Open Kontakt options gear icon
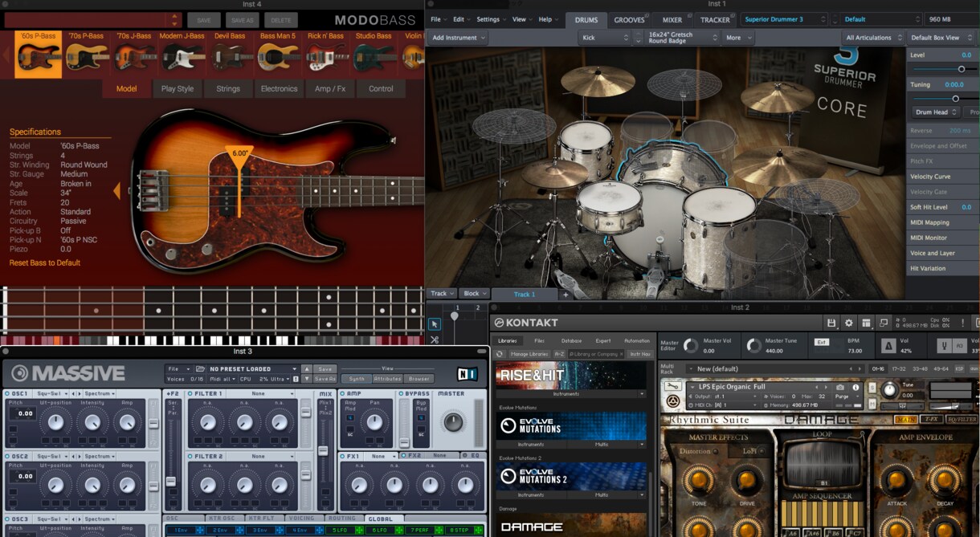The height and width of the screenshot is (537, 980). coord(849,323)
